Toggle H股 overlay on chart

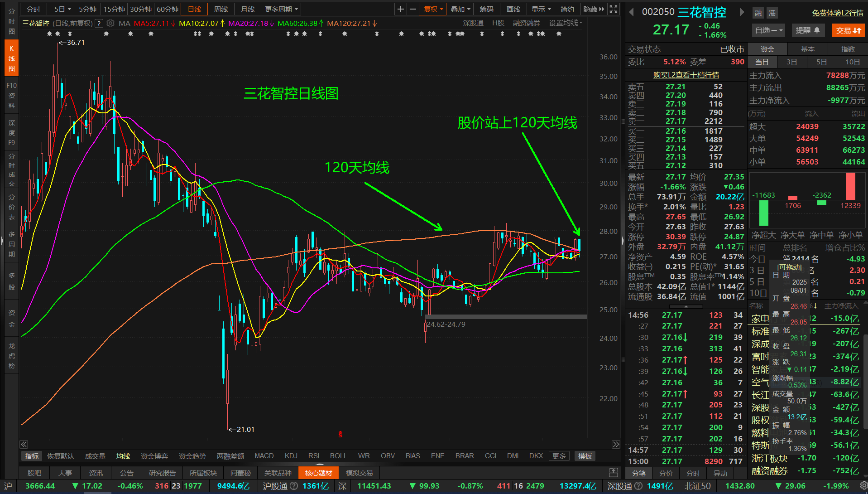click(x=498, y=23)
